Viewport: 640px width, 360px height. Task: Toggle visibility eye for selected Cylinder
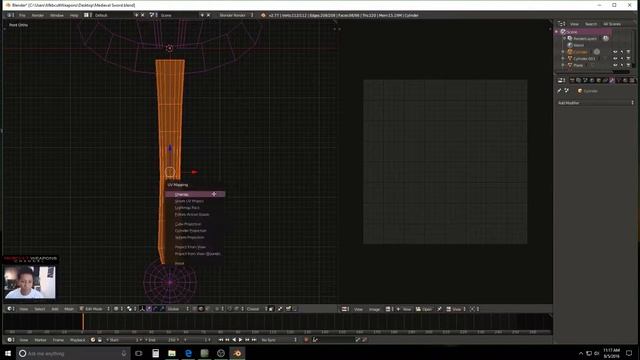pyautogui.click(x=615, y=52)
